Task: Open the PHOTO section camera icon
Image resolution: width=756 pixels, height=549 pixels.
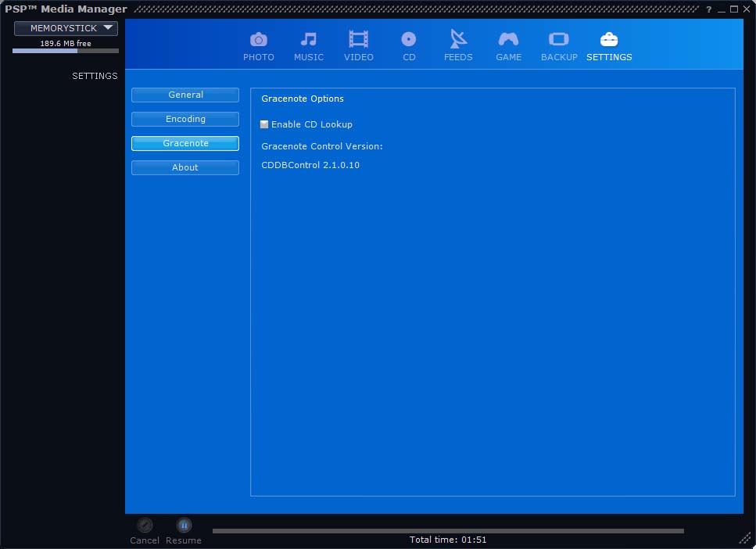Action: pyautogui.click(x=259, y=39)
